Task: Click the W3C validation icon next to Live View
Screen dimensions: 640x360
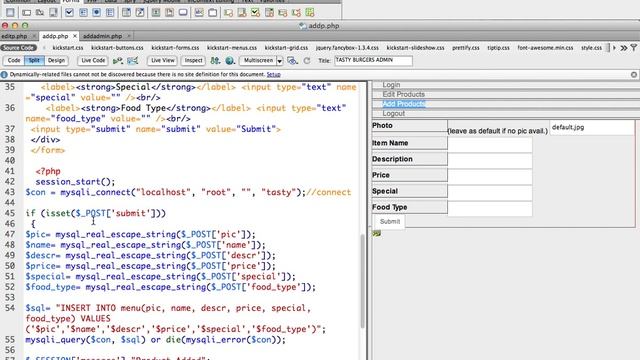Action: 132,60
